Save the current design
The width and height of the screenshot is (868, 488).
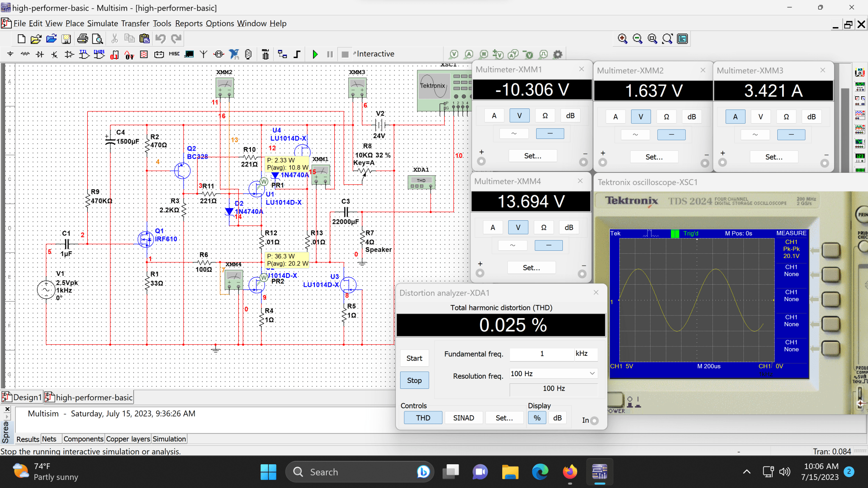click(x=66, y=39)
